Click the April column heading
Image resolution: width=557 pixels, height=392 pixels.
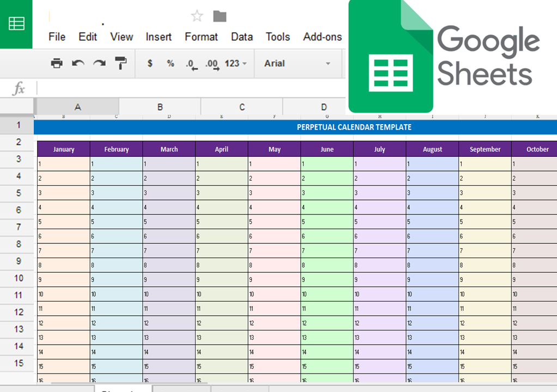point(222,149)
